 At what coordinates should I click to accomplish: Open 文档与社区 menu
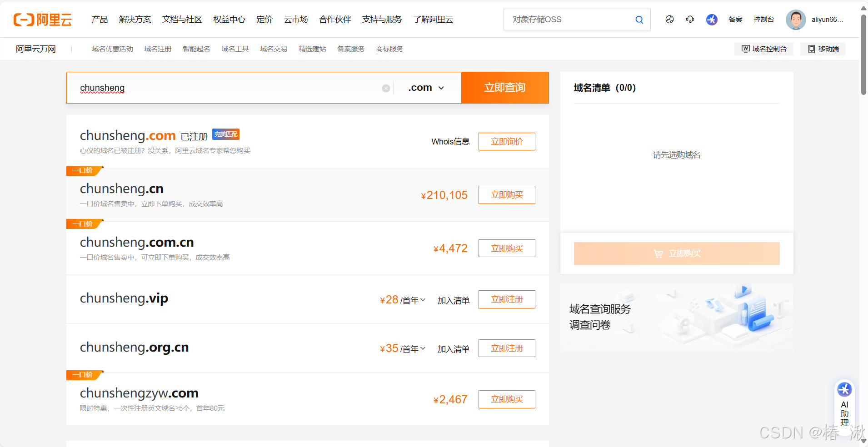point(182,20)
